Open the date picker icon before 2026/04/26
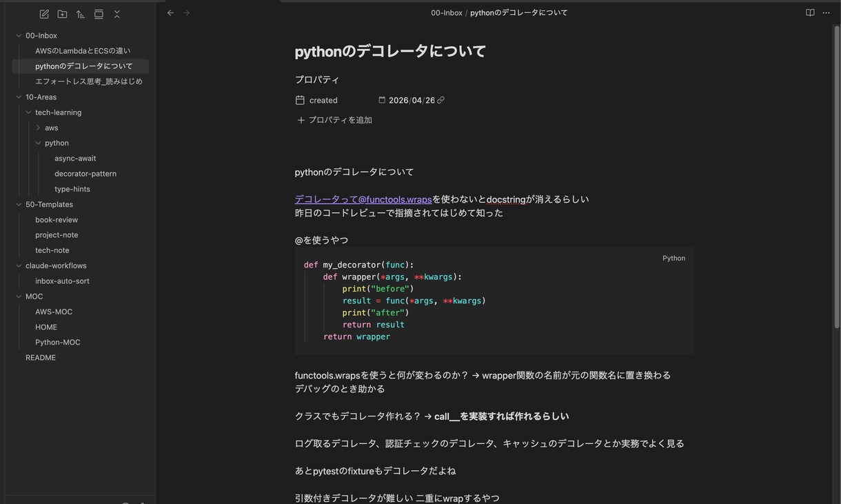 (382, 100)
